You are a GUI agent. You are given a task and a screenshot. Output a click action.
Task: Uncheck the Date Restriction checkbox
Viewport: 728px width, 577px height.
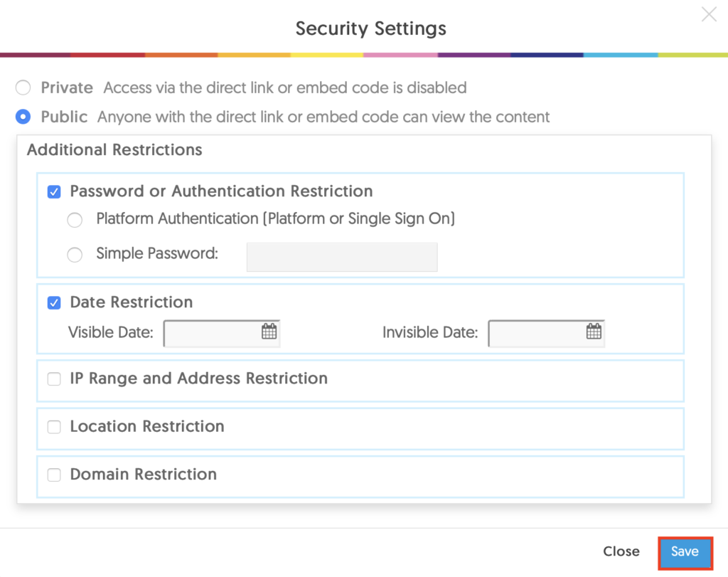[x=54, y=303]
